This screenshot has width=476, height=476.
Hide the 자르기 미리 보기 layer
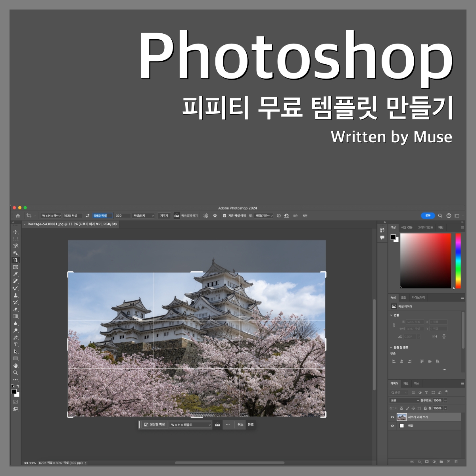pyautogui.click(x=392, y=417)
